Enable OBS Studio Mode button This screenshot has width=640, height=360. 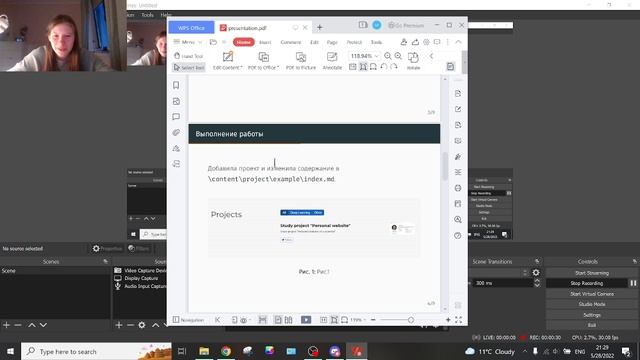point(592,304)
